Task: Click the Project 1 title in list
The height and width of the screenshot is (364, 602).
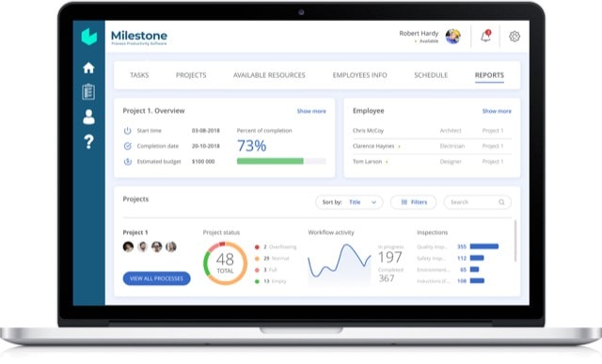Action: pyautogui.click(x=135, y=232)
